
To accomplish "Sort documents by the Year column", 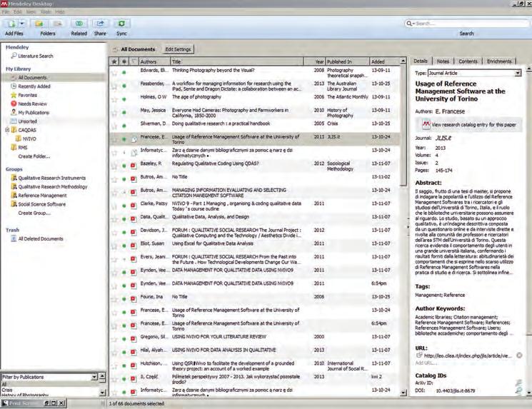I will [314, 61].
